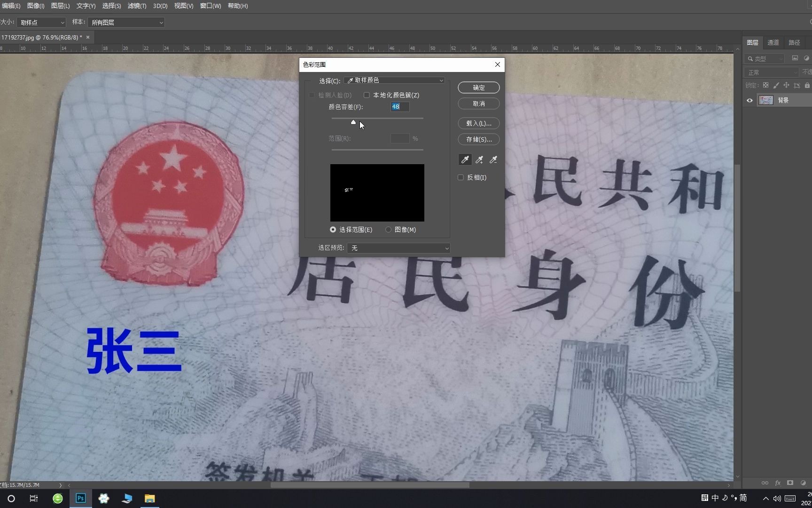Click the link layers icon
Image resolution: width=812 pixels, height=508 pixels.
[765, 483]
